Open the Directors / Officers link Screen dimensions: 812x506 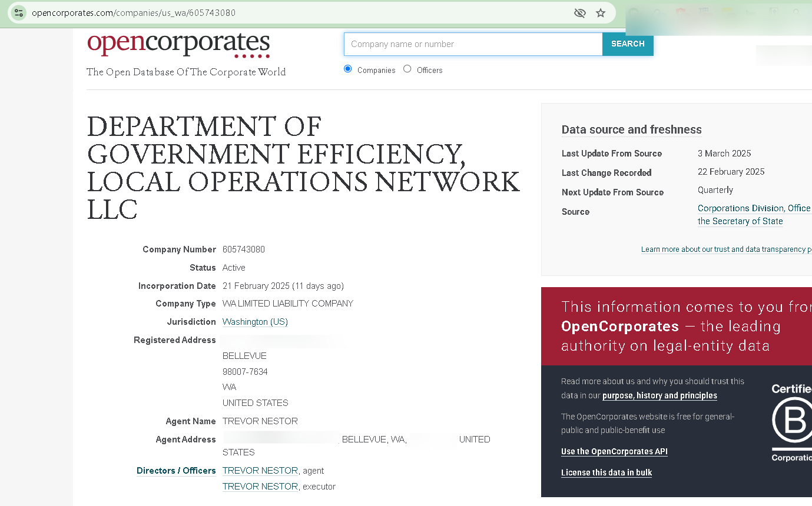[x=176, y=471]
